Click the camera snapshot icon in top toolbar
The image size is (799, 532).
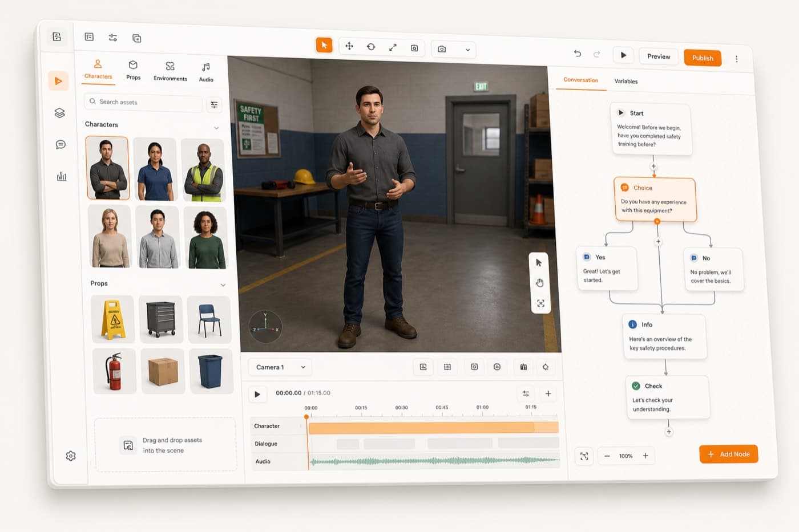(x=442, y=49)
